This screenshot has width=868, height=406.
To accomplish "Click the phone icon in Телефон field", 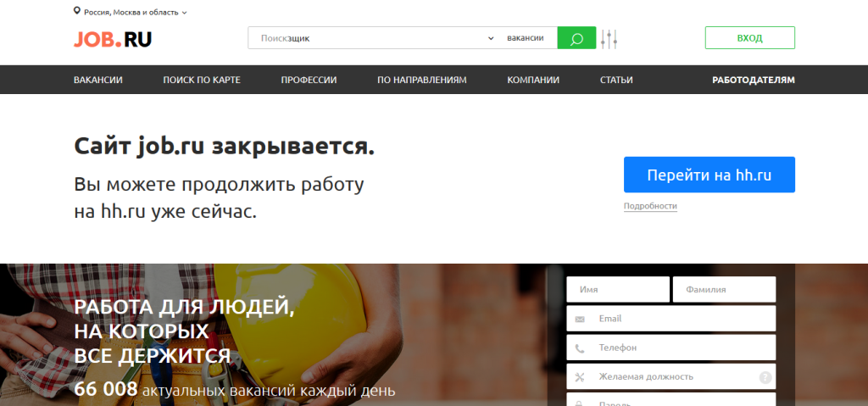I will click(580, 348).
